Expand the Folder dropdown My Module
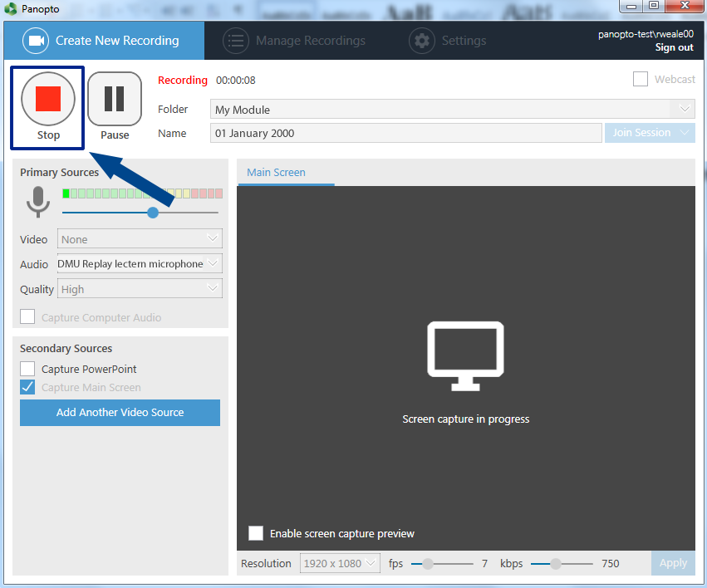Viewport: 707px width, 588px height. pos(452,109)
